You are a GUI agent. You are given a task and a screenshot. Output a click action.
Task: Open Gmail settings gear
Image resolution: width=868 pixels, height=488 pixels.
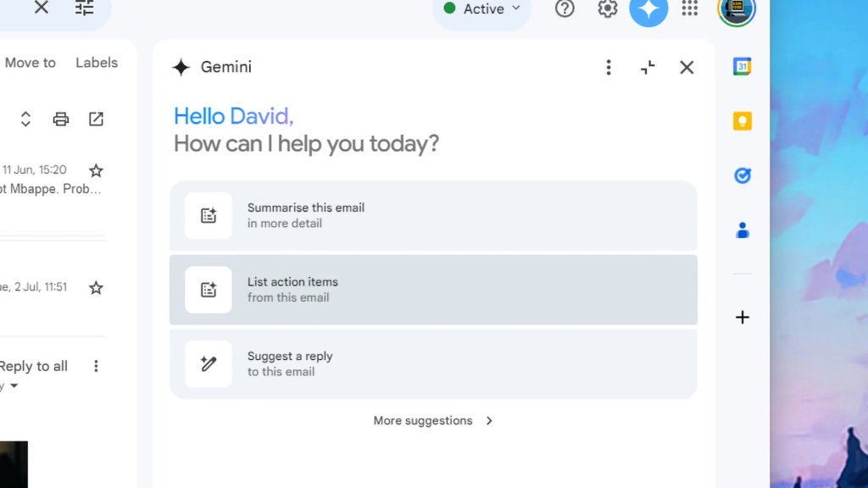click(x=608, y=8)
